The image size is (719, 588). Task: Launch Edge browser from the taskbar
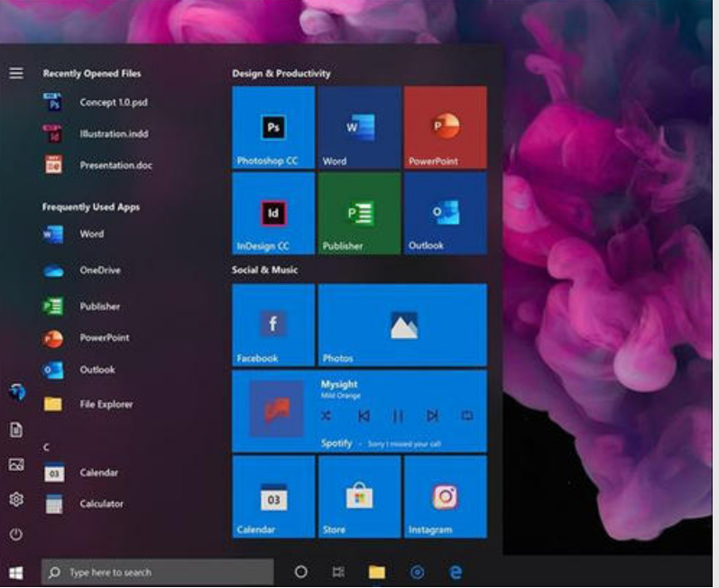pos(456,572)
